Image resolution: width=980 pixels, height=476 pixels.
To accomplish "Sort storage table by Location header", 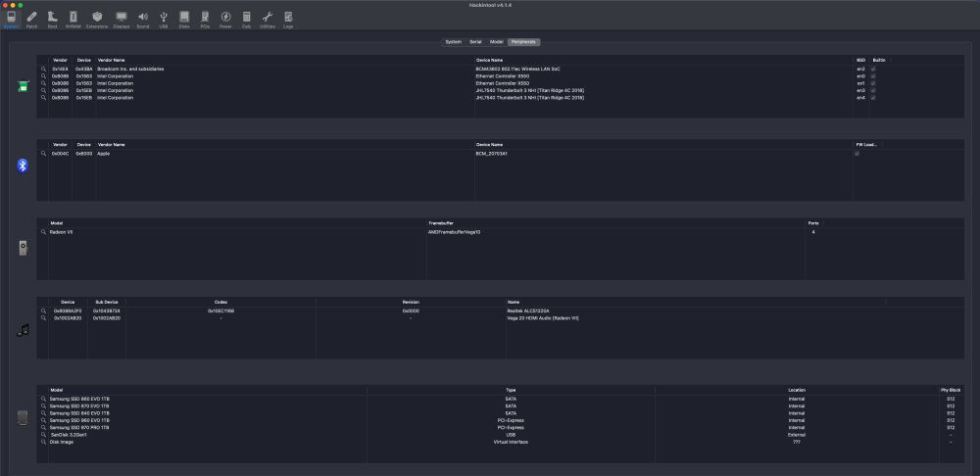I will pos(797,390).
